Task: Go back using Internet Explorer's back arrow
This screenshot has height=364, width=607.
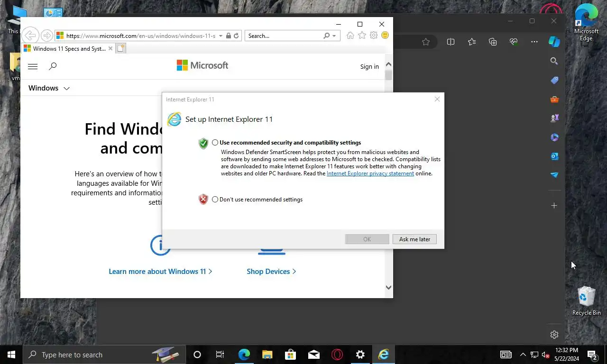Action: [x=30, y=36]
